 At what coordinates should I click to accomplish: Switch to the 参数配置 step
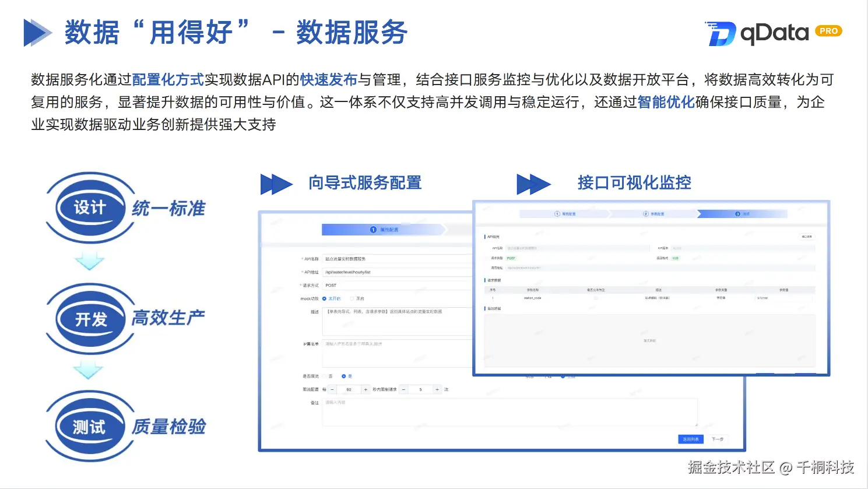pos(653,213)
